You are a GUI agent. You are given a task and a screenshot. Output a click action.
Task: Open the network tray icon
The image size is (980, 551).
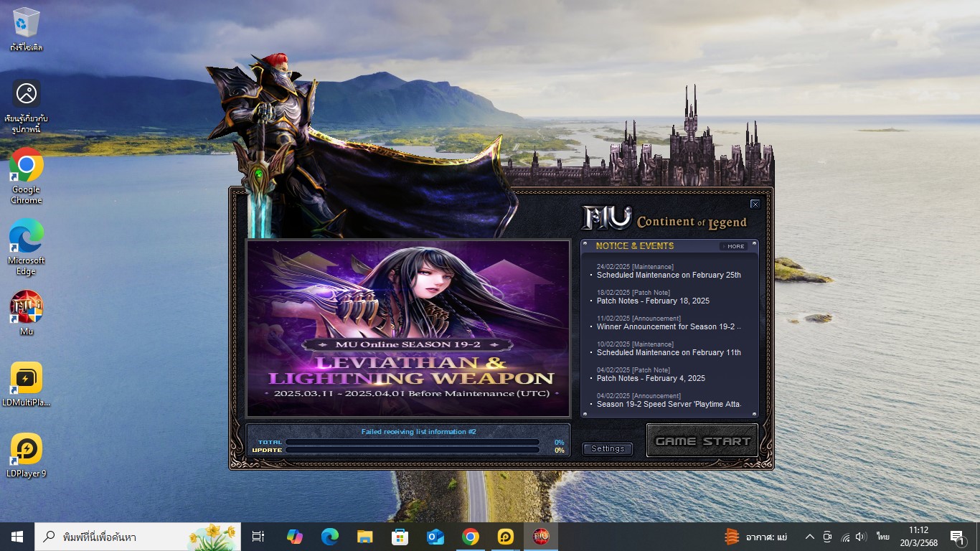pyautogui.click(x=845, y=537)
